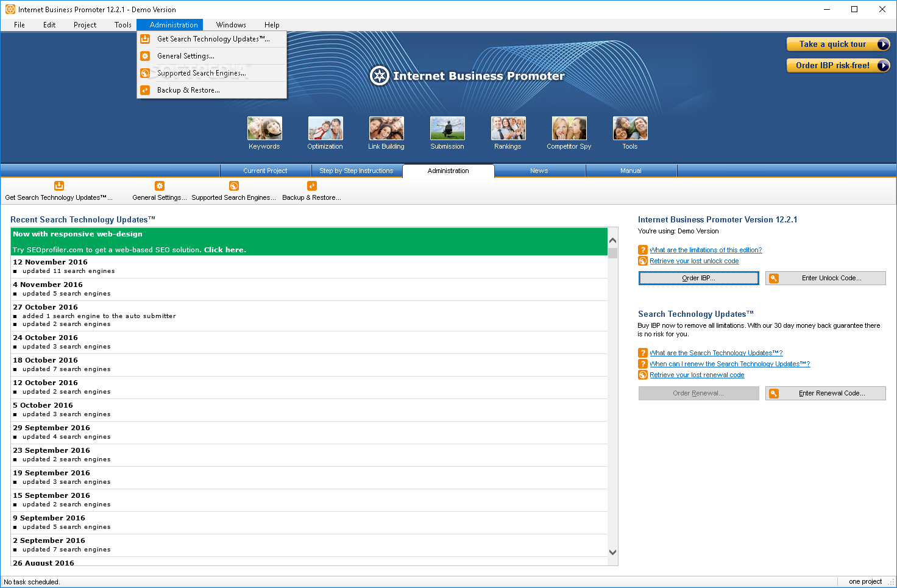
Task: Open the File menu
Action: coord(19,25)
